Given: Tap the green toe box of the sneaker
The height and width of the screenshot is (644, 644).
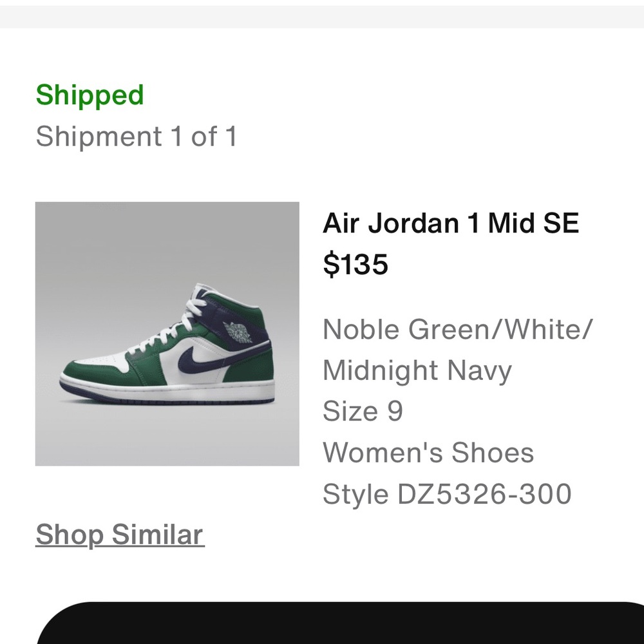Looking at the screenshot, I should (88, 372).
